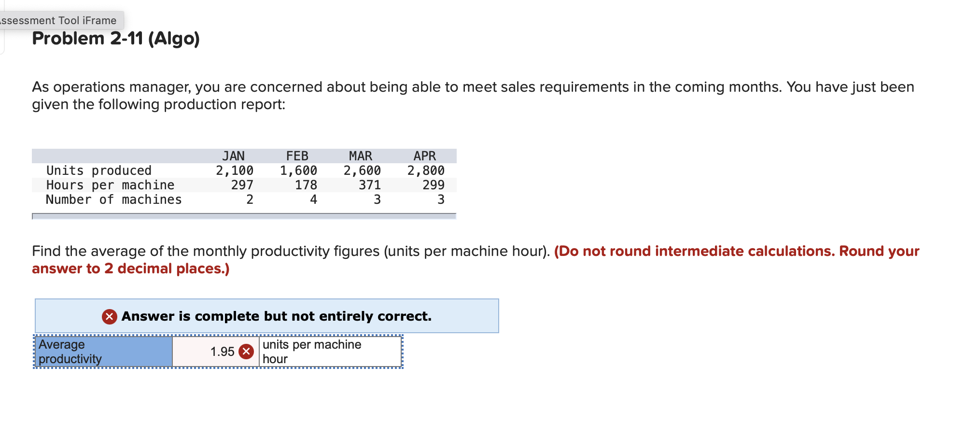Click the Number of machines row label
The width and height of the screenshot is (980, 424).
click(x=113, y=199)
